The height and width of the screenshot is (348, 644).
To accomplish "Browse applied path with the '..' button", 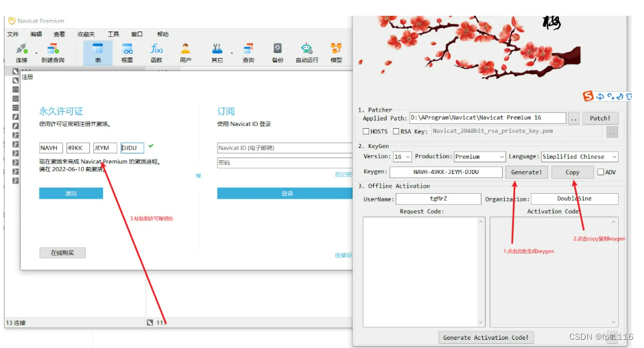I will pyautogui.click(x=574, y=119).
